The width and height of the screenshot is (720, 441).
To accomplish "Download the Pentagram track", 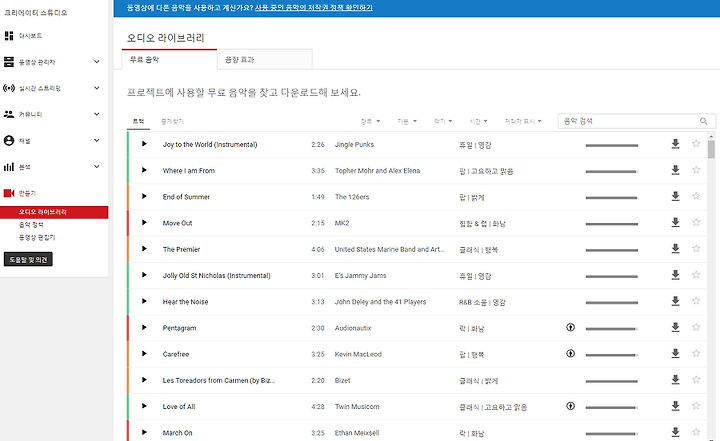I will (x=675, y=327).
